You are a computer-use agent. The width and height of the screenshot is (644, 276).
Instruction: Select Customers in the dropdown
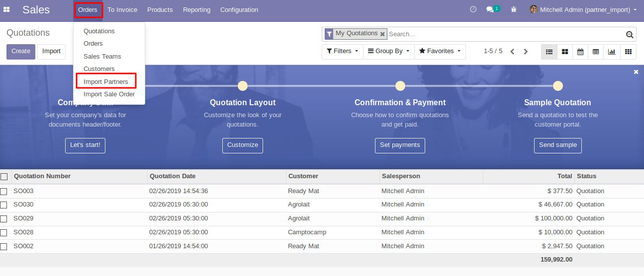tap(99, 69)
